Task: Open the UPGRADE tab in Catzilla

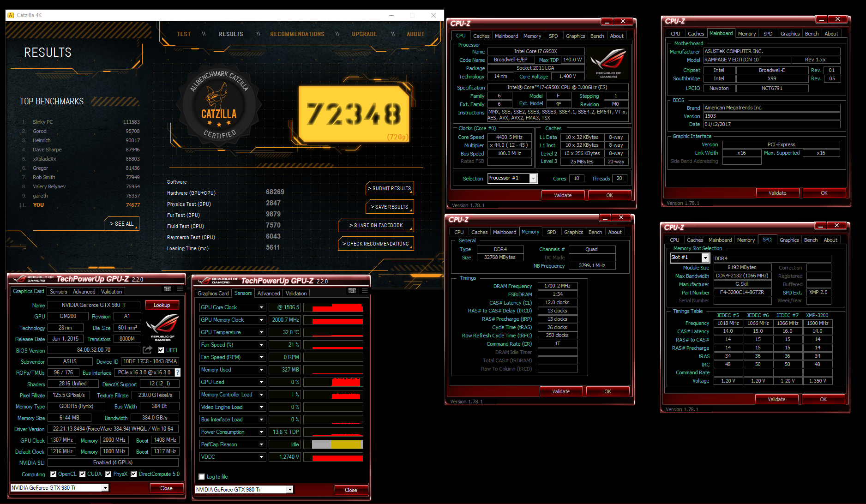Action: pos(364,34)
